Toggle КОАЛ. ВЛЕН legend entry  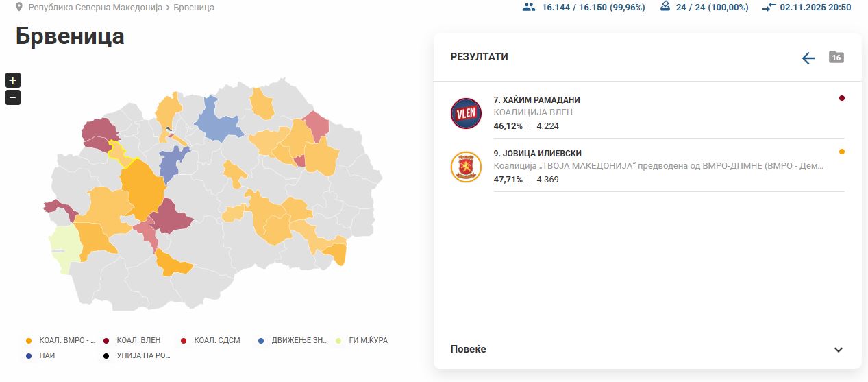click(x=132, y=340)
